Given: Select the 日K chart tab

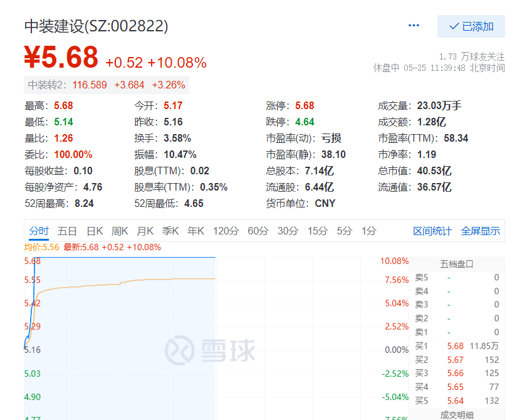Looking at the screenshot, I should [x=95, y=231].
